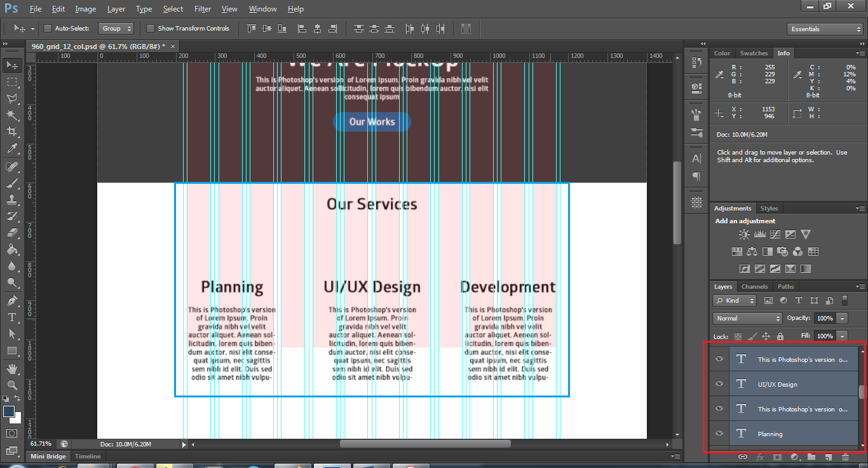Click the Add layer style fx icon
868x468 pixels.
[x=762, y=457]
